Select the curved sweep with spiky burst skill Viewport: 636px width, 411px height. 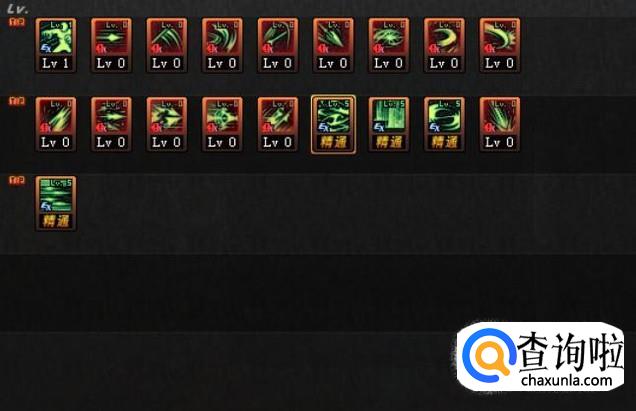[x=500, y=45]
